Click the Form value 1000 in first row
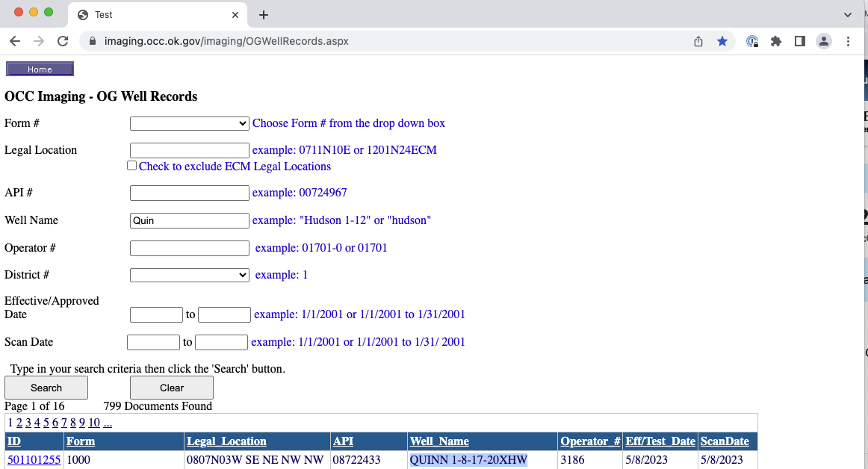 [x=78, y=459]
